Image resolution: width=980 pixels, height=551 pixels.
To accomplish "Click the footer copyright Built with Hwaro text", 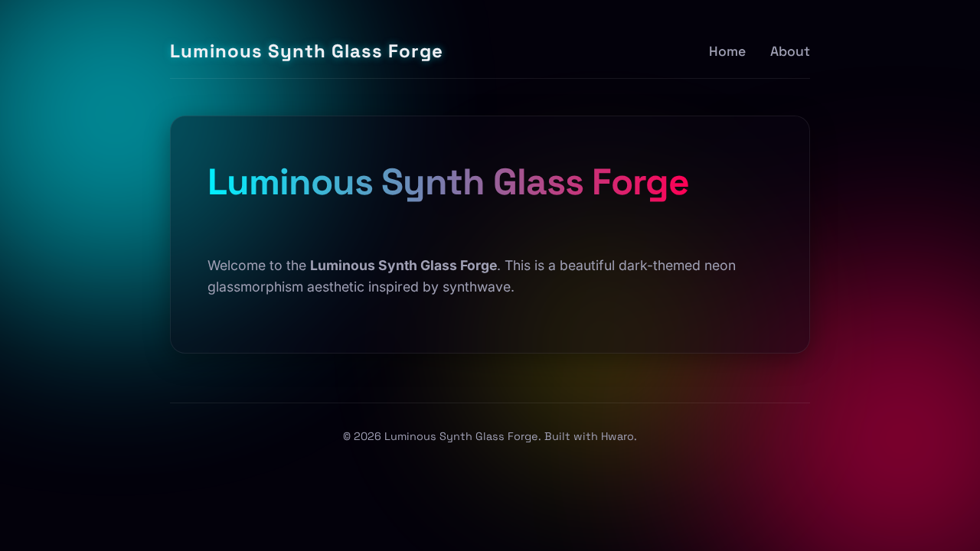I will pyautogui.click(x=490, y=436).
